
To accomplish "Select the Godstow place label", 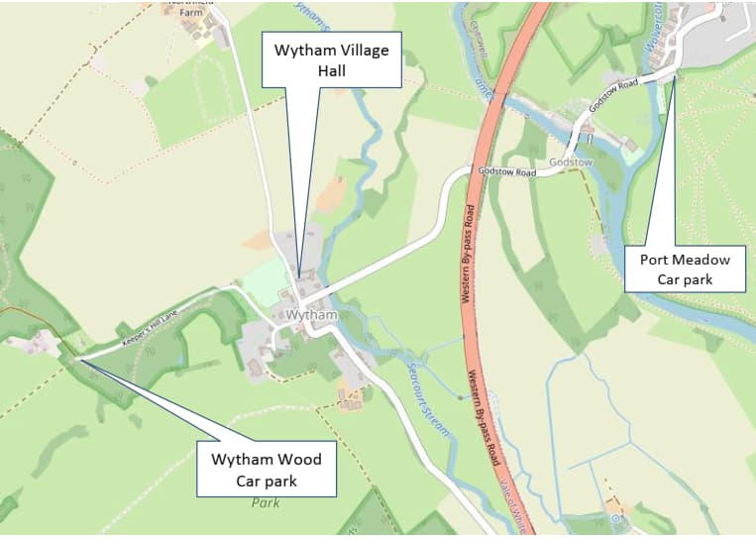I will click(x=571, y=162).
